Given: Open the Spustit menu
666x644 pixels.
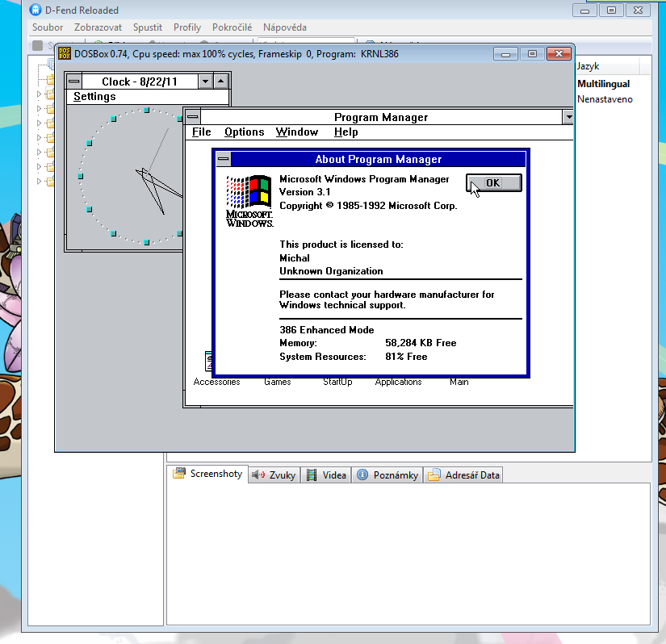Looking at the screenshot, I should tap(148, 27).
